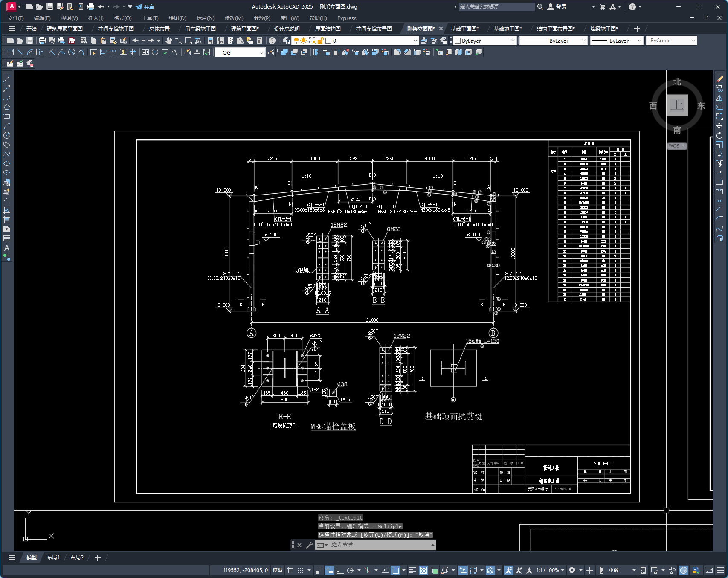The width and height of the screenshot is (728, 578).
Task: Click the ViewCube 上 top face
Action: pyautogui.click(x=677, y=105)
